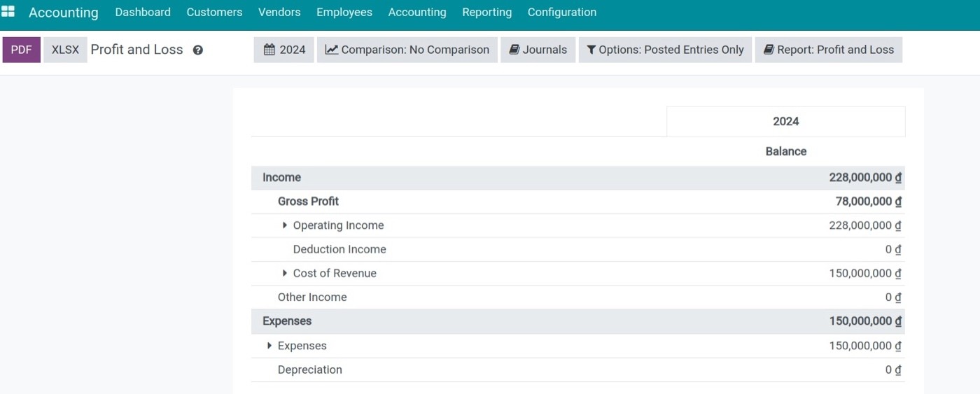Open the apps grid menu icon

coord(8,12)
